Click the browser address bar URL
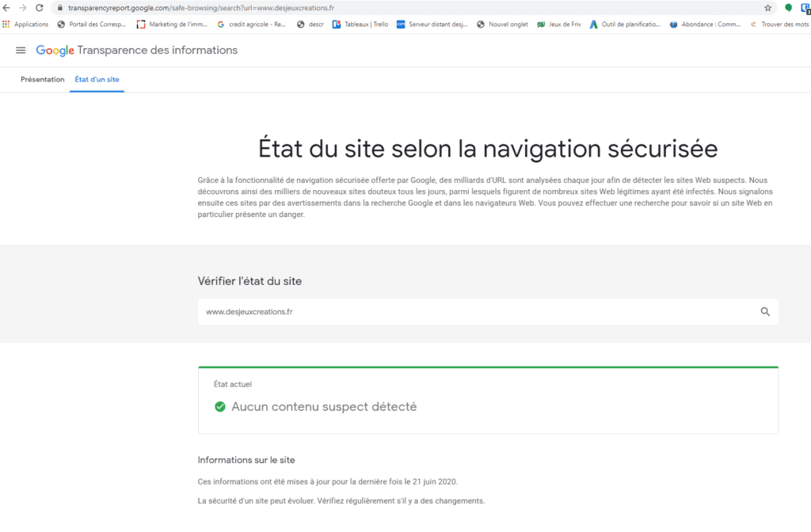Image resolution: width=811 pixels, height=532 pixels. pyautogui.click(x=201, y=8)
